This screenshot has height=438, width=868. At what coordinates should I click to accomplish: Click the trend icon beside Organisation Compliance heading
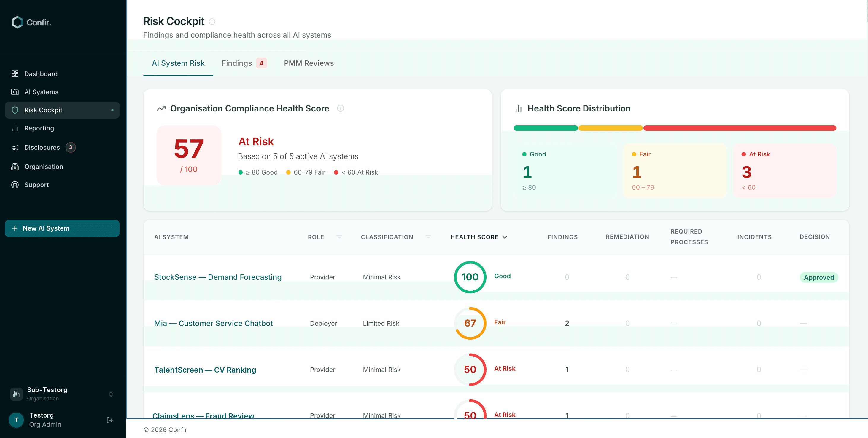161,108
